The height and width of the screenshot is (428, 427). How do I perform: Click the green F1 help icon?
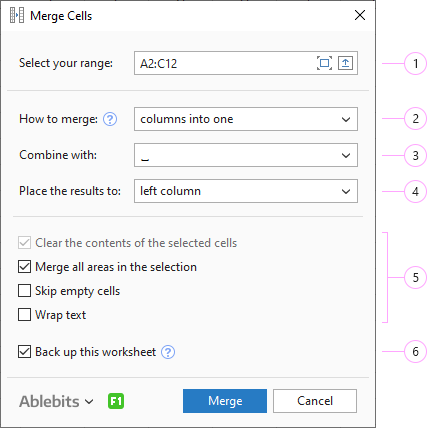click(116, 401)
